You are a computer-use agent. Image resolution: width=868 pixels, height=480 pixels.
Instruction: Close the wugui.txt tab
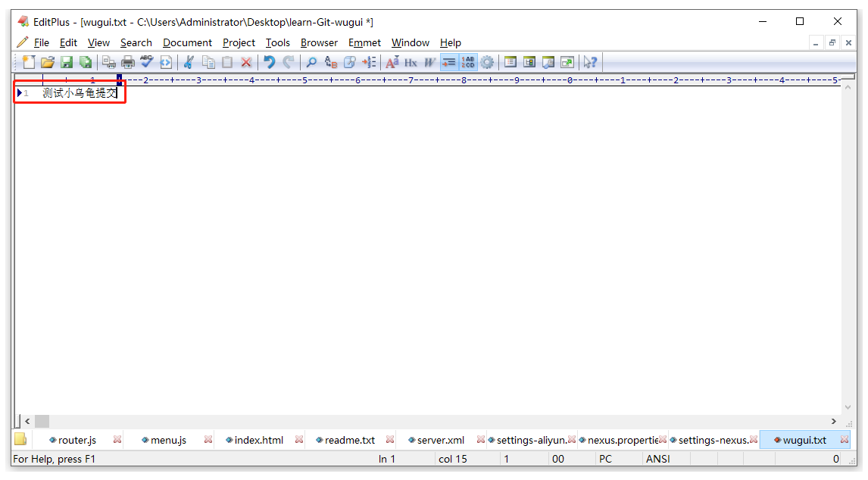[x=845, y=440]
